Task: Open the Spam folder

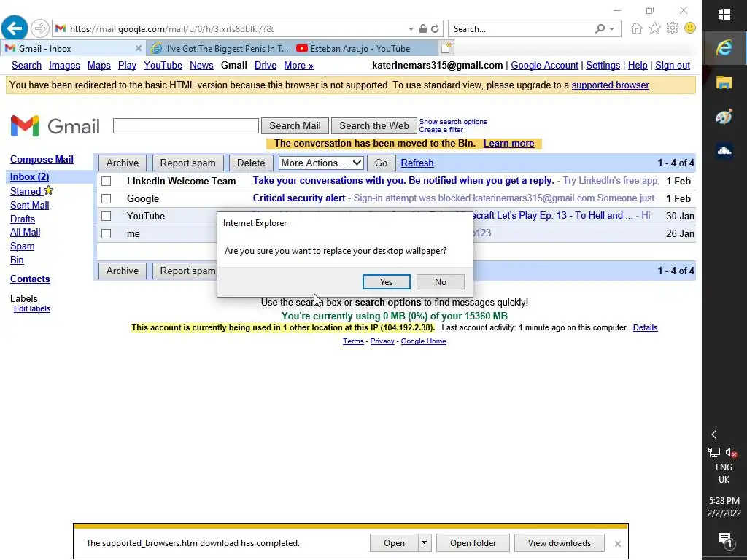Action: click(x=23, y=246)
